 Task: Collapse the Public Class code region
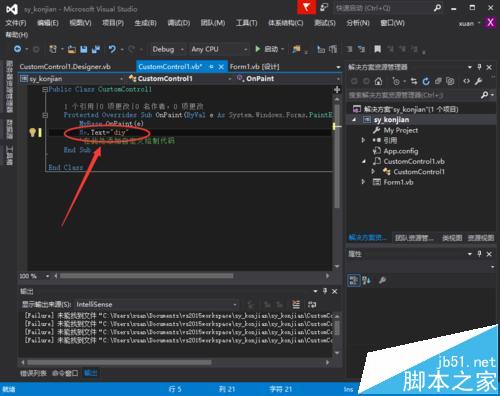click(45, 89)
